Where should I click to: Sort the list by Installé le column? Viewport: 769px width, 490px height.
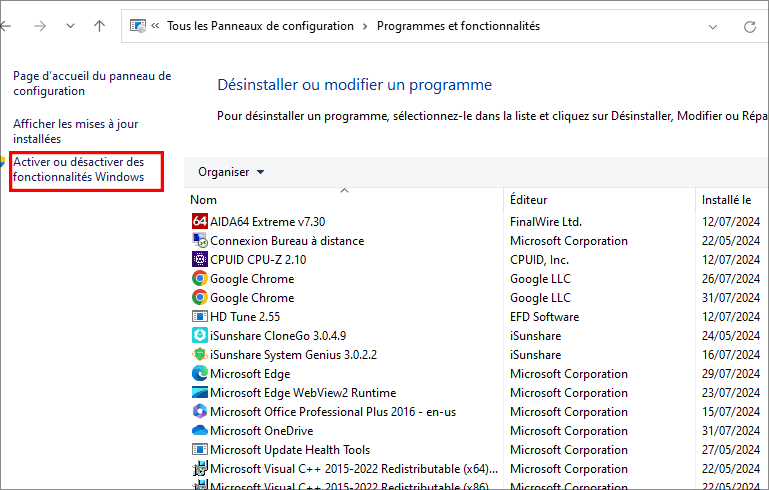pyautogui.click(x=726, y=200)
